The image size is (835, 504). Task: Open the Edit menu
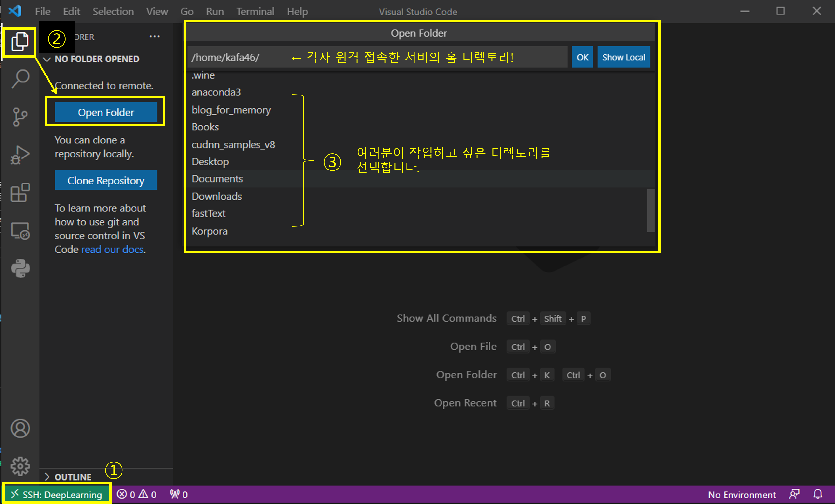[x=71, y=12]
